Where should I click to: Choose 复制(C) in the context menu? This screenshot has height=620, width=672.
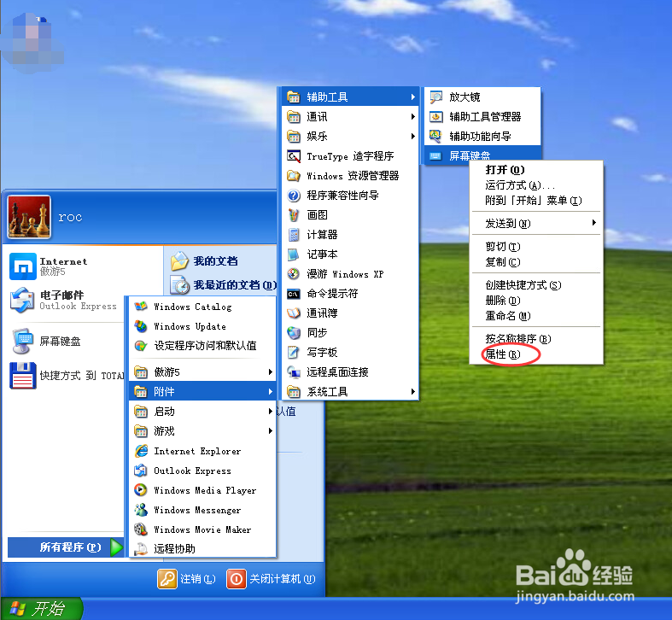tap(535, 262)
